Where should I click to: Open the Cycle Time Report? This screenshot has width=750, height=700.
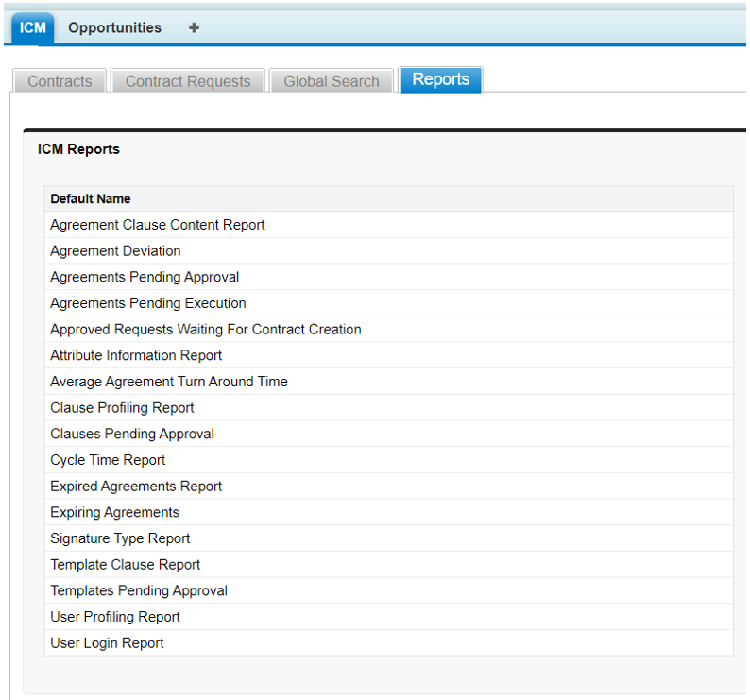108,460
